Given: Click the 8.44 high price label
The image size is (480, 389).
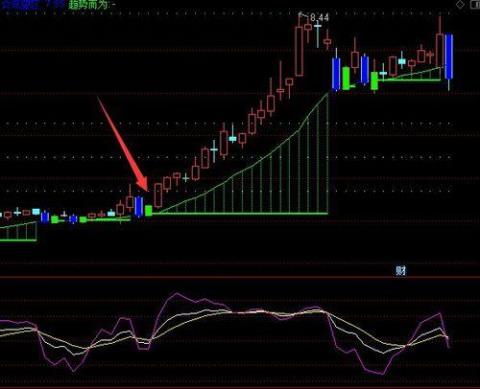Looking at the screenshot, I should [x=319, y=17].
